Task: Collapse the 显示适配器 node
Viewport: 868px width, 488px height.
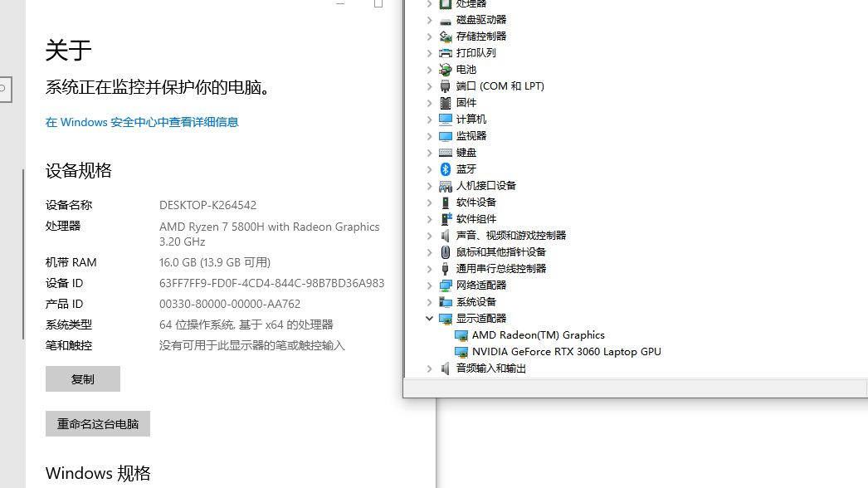Action: pos(429,319)
